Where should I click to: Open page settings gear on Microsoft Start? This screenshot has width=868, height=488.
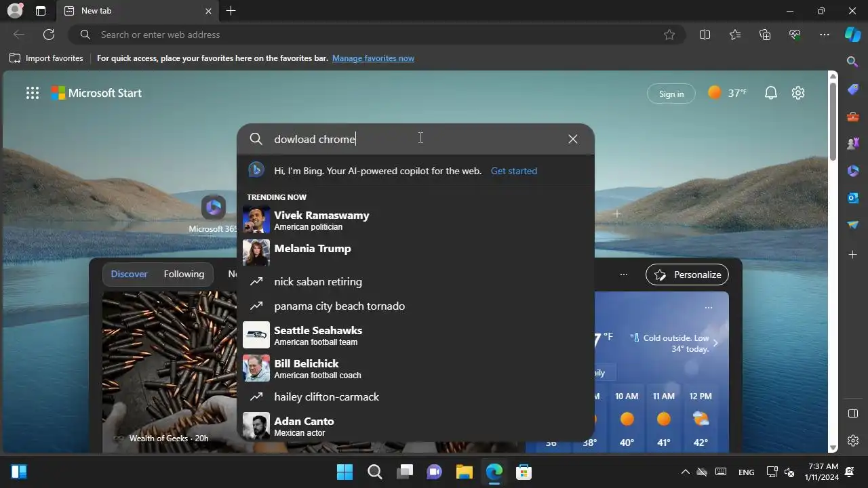point(798,94)
